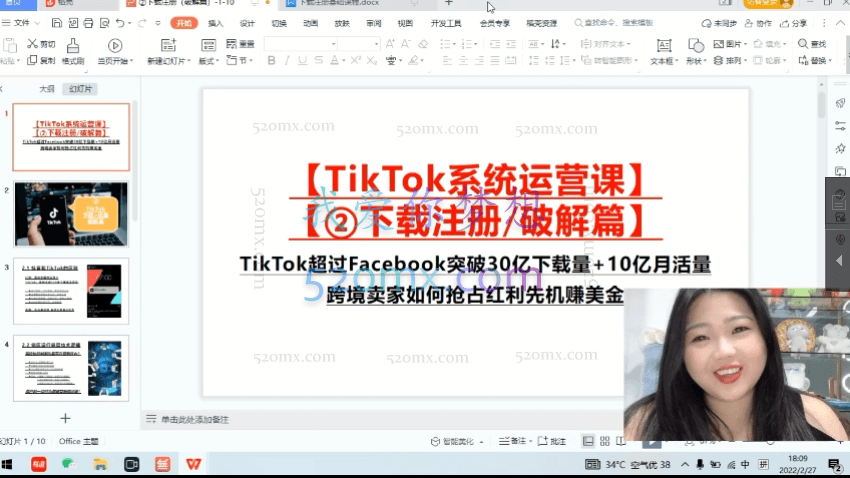Image resolution: width=850 pixels, height=478 pixels.
Task: Expand the 版式 (Layout) dropdown
Action: click(x=217, y=61)
